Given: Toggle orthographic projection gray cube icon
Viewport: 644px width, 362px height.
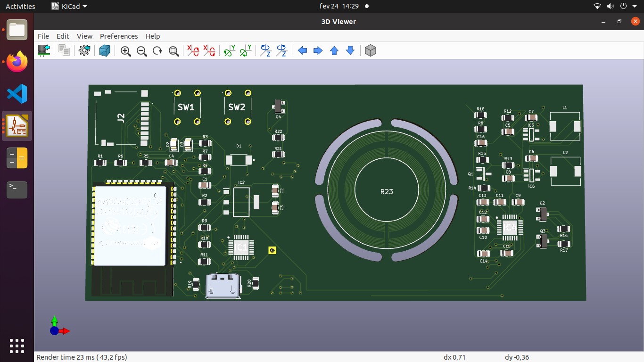Looking at the screenshot, I should point(371,50).
